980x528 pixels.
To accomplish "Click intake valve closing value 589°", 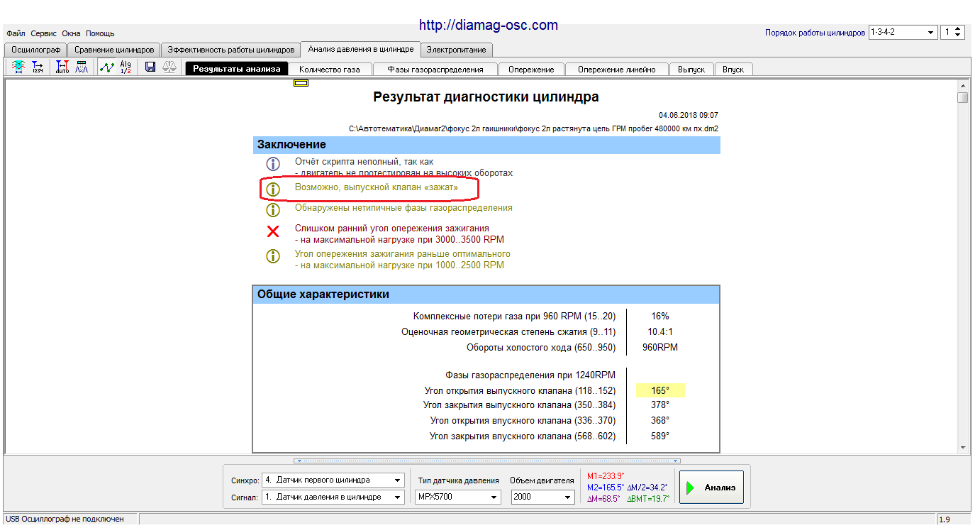I will [660, 436].
